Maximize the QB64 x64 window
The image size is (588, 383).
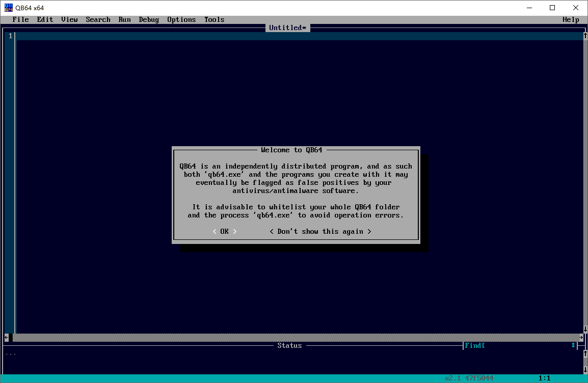(x=552, y=8)
